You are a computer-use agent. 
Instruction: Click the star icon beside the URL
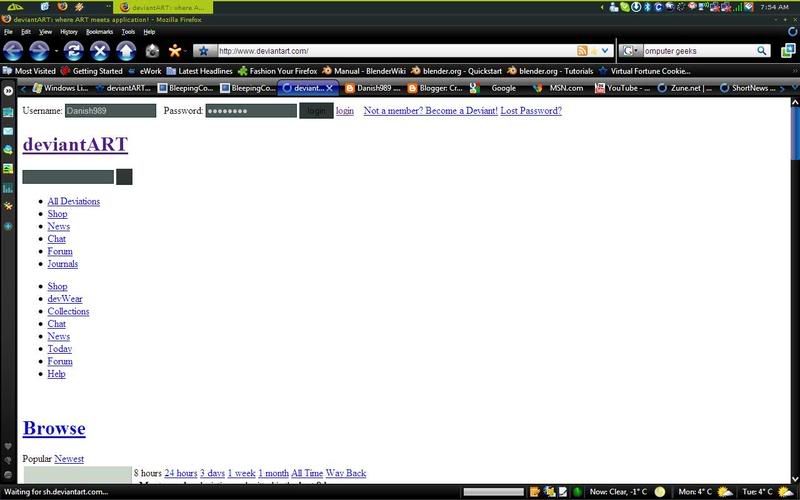coord(204,51)
